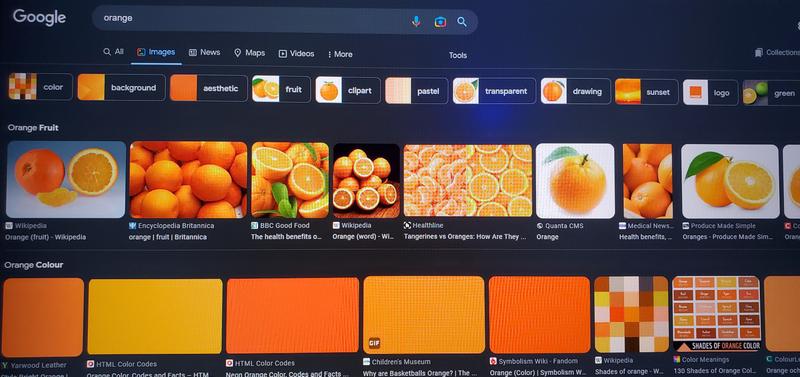Open the Tools options
Image resolution: width=800 pixels, height=377 pixels.
[x=458, y=55]
